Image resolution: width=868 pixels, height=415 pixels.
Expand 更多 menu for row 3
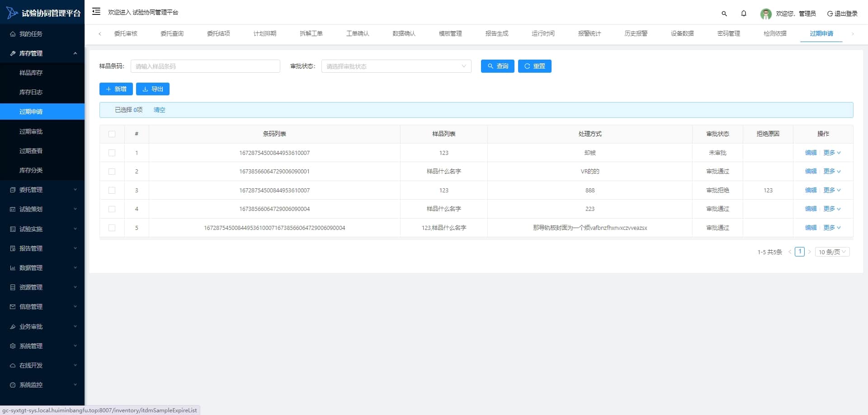[832, 191]
